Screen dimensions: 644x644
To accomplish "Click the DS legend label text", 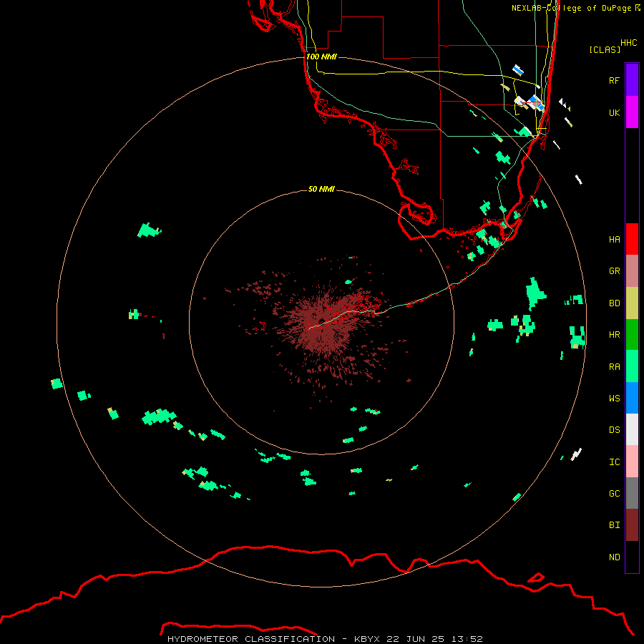I will pyautogui.click(x=614, y=430).
